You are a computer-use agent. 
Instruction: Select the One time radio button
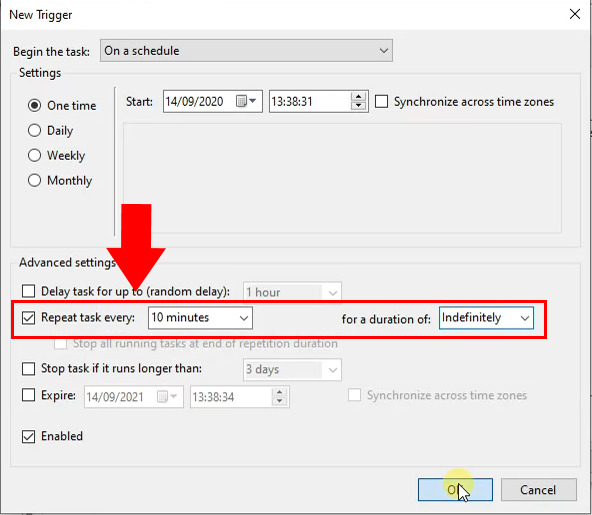point(34,105)
